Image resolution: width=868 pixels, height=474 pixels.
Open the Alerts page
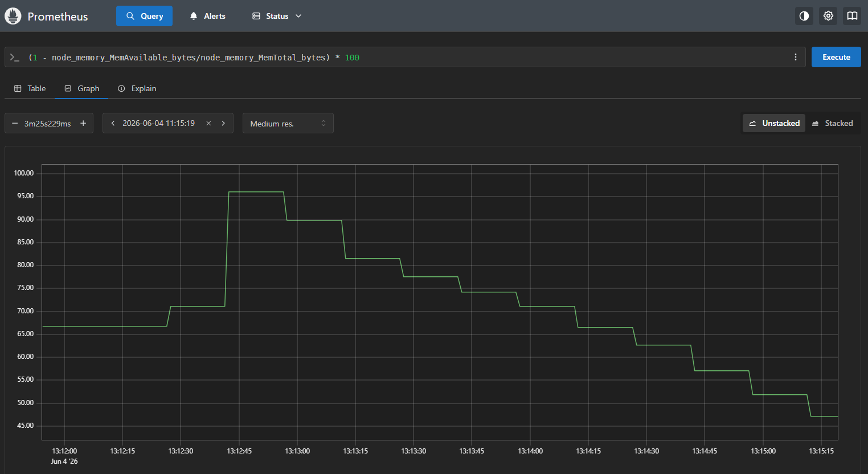pyautogui.click(x=207, y=16)
